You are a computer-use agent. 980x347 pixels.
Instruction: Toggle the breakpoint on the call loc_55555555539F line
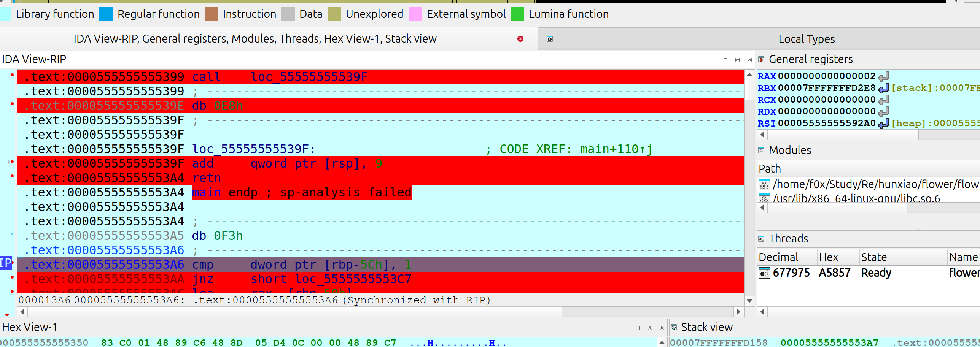[12, 75]
